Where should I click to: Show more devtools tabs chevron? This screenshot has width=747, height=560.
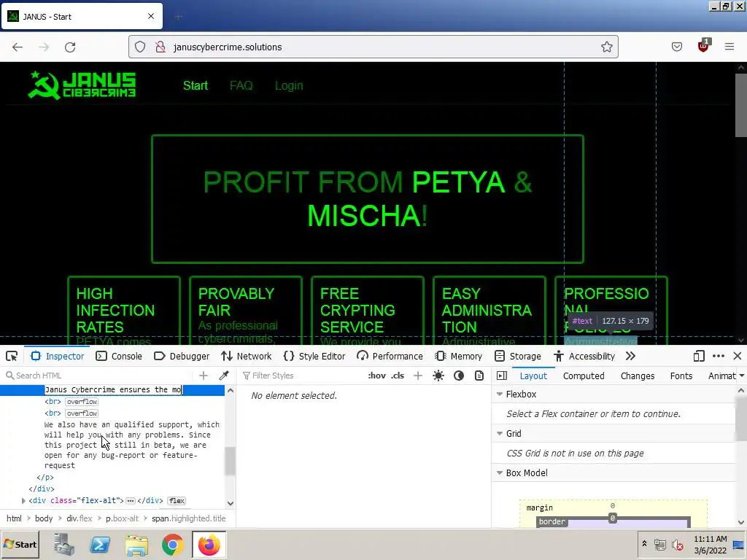point(630,356)
